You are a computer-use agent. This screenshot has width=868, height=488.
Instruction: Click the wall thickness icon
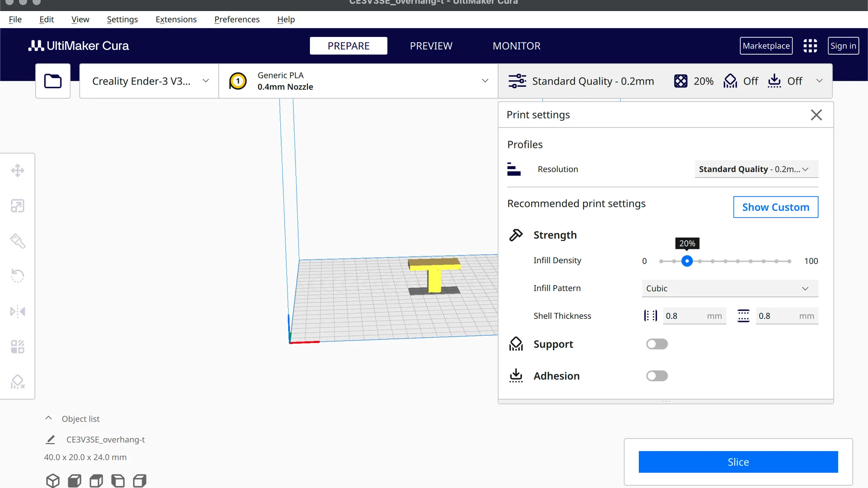tap(651, 316)
